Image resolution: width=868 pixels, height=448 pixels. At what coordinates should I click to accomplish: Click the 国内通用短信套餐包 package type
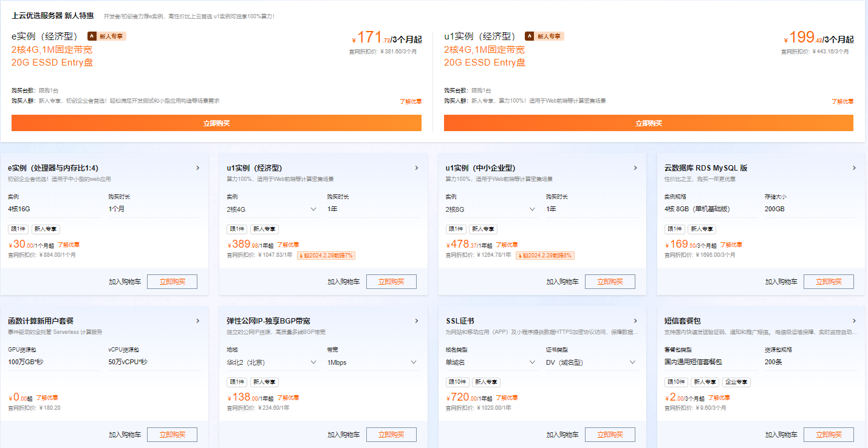tap(693, 362)
